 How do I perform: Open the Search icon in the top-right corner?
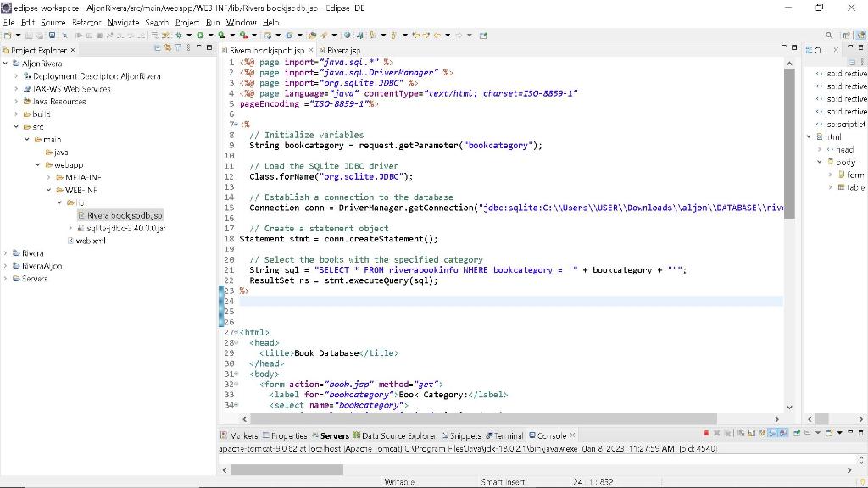click(x=829, y=35)
